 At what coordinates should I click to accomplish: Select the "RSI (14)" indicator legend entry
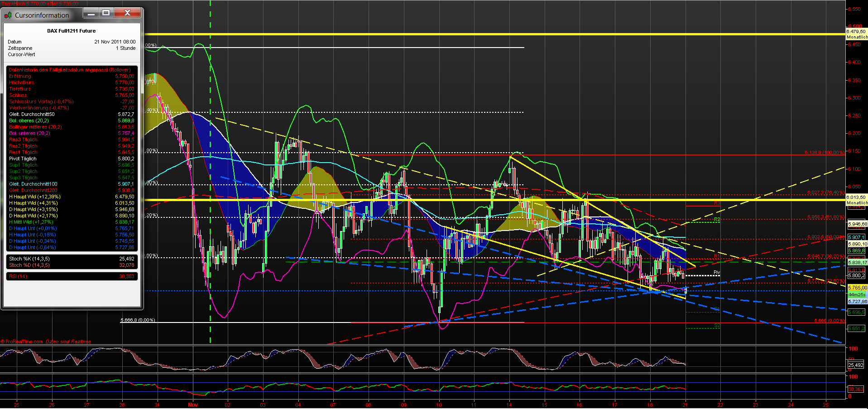pyautogui.click(x=18, y=276)
